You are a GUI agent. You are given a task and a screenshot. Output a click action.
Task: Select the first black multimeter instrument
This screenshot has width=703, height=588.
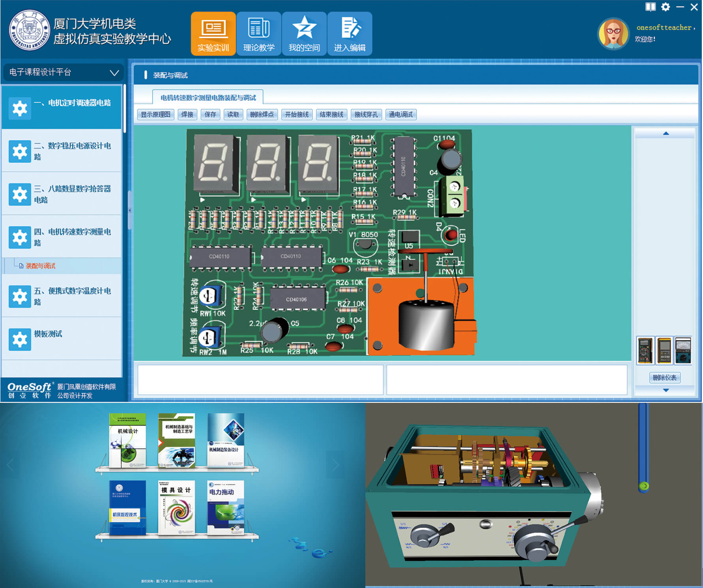point(645,350)
